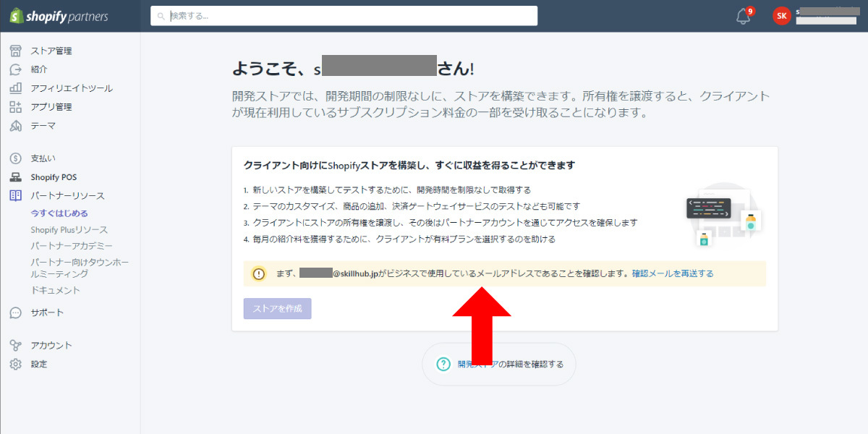This screenshot has height=434, width=868.
Task: Click 開発ストアの詳細を確認する link
Action: click(511, 364)
